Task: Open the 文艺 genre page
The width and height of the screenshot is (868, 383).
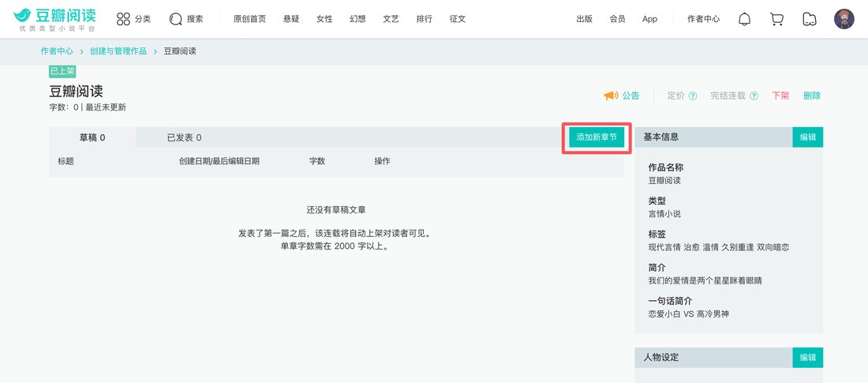Action: coord(391,19)
